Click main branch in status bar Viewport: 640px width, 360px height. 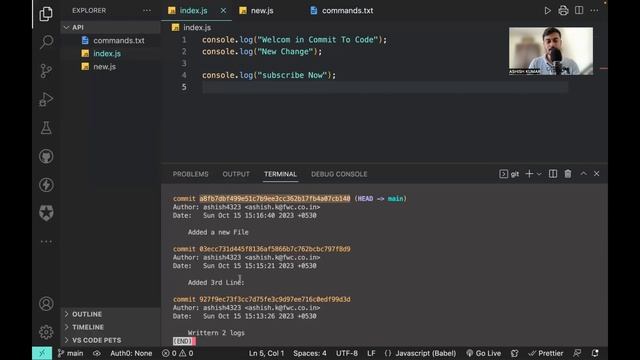click(71, 353)
